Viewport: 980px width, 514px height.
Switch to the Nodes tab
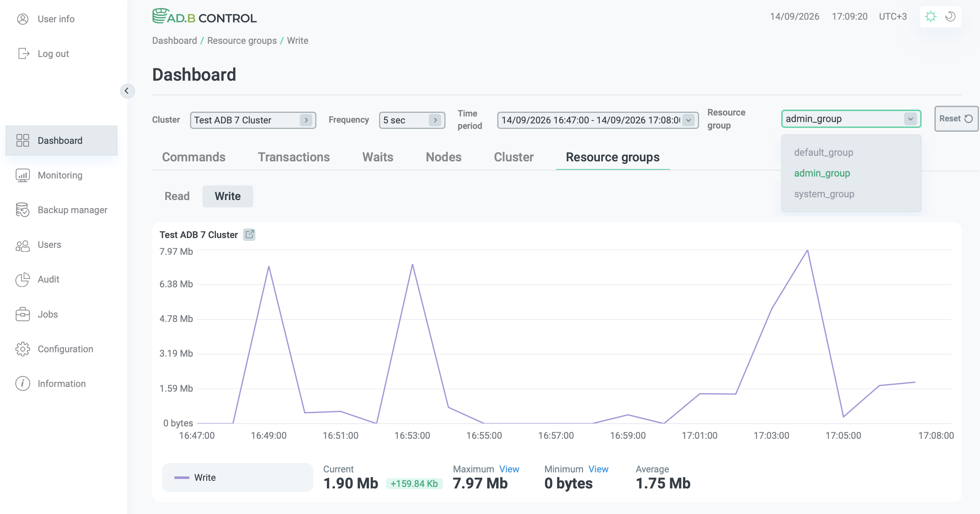point(444,157)
